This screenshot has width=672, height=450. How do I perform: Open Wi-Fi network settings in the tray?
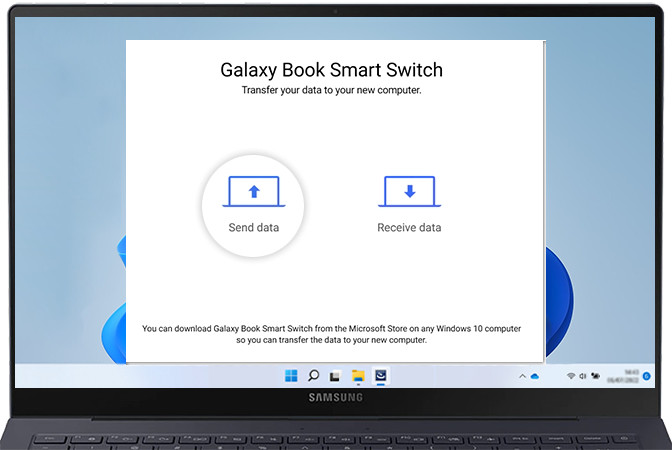coord(570,376)
